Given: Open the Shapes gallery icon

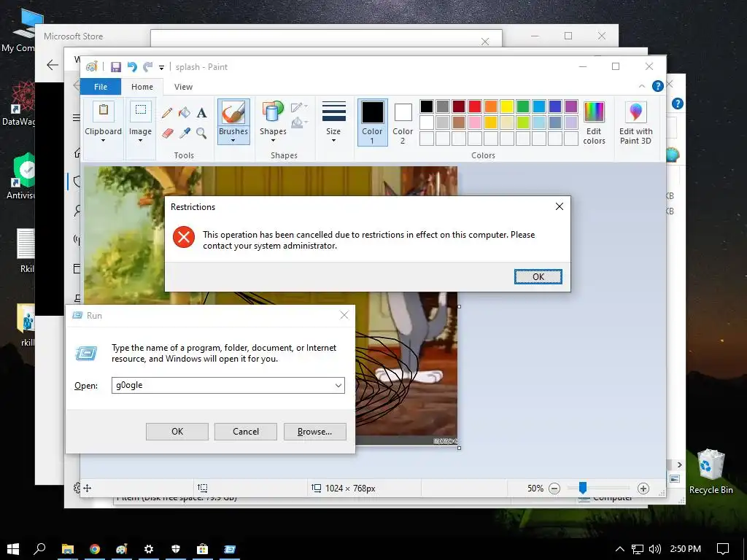Looking at the screenshot, I should coord(273,113).
